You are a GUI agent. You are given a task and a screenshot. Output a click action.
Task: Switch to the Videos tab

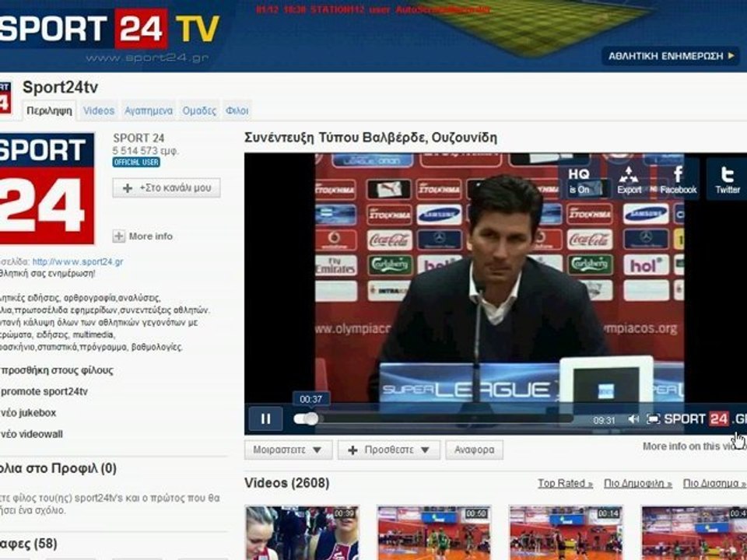point(99,111)
